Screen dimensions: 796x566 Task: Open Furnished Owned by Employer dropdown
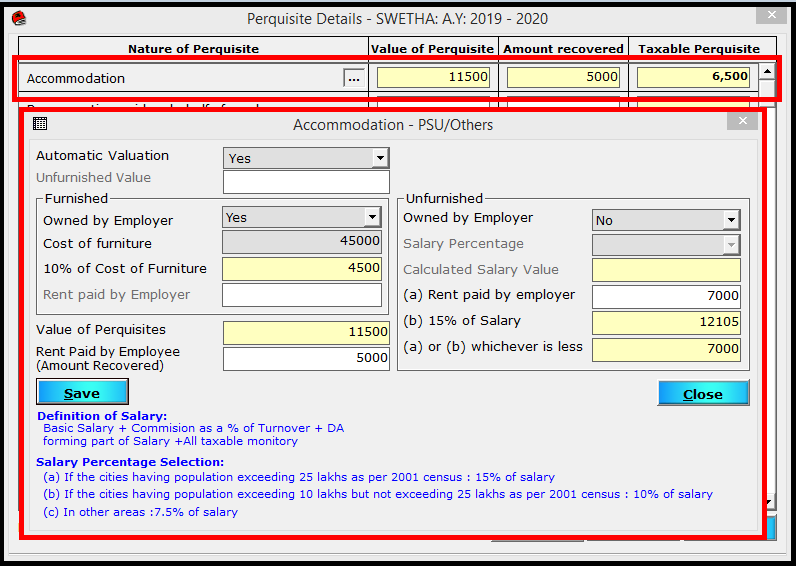point(372,217)
